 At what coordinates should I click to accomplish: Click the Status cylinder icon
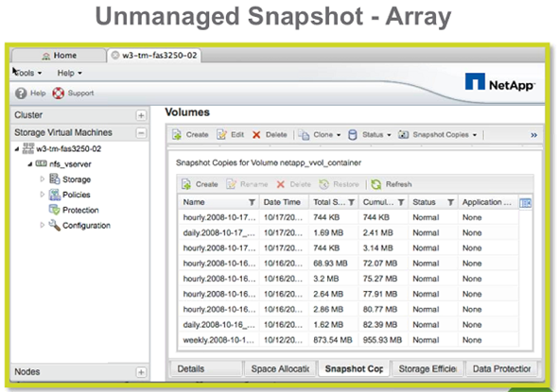(x=353, y=135)
